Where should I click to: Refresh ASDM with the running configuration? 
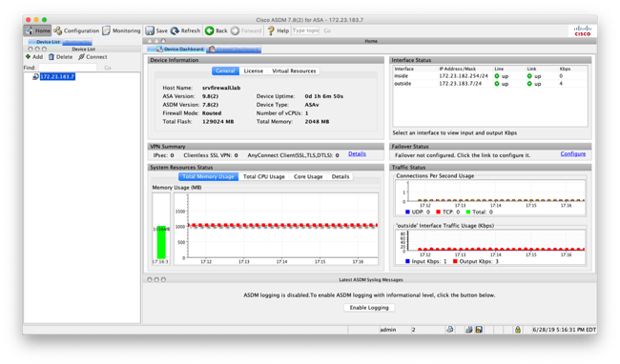tap(185, 30)
